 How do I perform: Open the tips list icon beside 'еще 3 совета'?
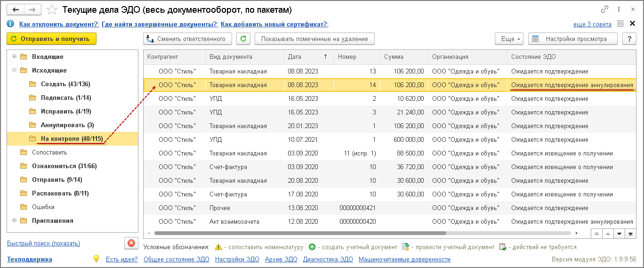tap(620, 24)
